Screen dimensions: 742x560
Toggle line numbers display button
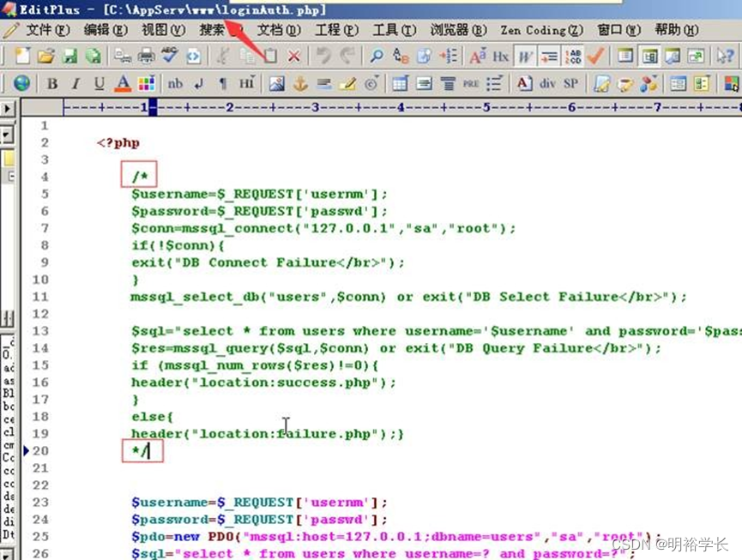coord(573,57)
